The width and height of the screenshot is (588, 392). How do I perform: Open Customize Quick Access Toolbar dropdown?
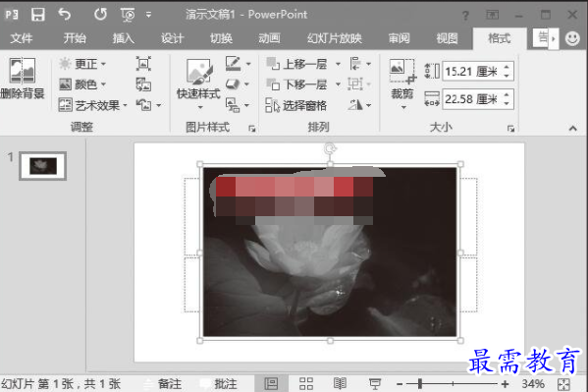tap(149, 15)
